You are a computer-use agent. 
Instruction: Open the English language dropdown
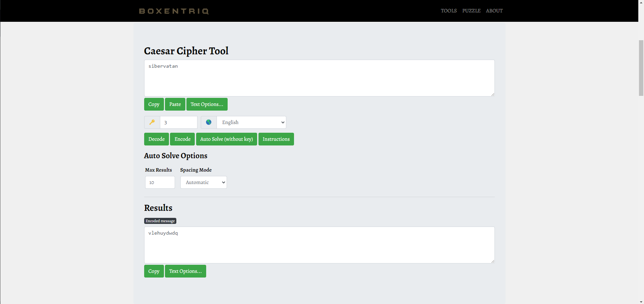pyautogui.click(x=251, y=122)
